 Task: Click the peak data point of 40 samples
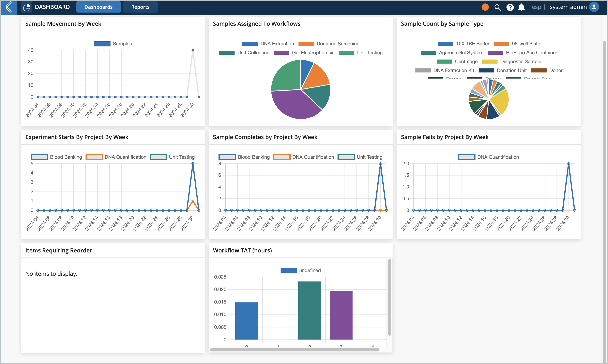193,50
